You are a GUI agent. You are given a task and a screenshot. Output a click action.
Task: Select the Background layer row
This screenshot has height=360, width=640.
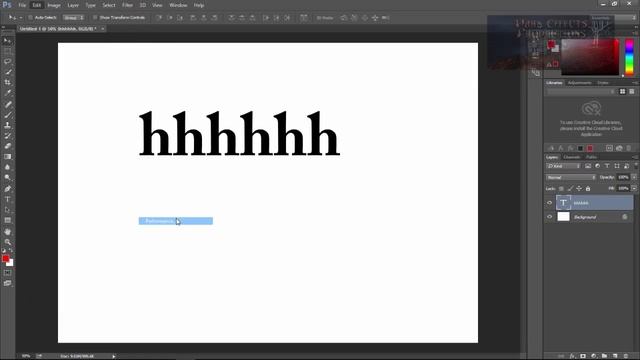coord(594,217)
